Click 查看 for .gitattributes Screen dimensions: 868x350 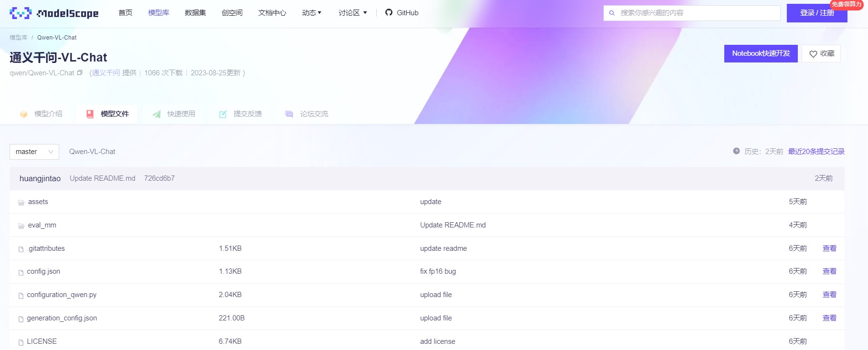[829, 248]
